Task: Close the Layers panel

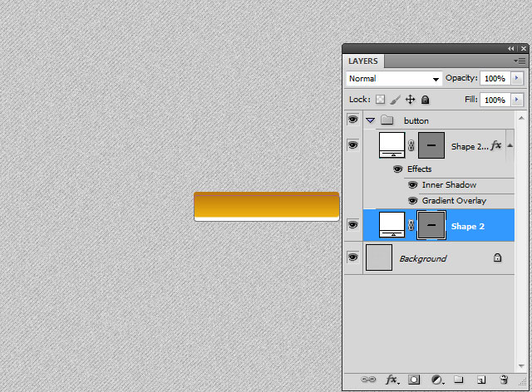Action: [x=524, y=48]
